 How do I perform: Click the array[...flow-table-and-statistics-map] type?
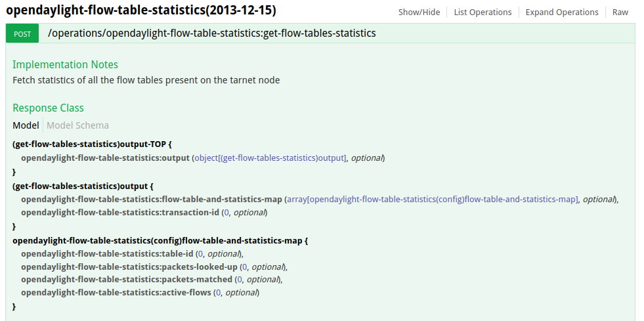(x=433, y=199)
